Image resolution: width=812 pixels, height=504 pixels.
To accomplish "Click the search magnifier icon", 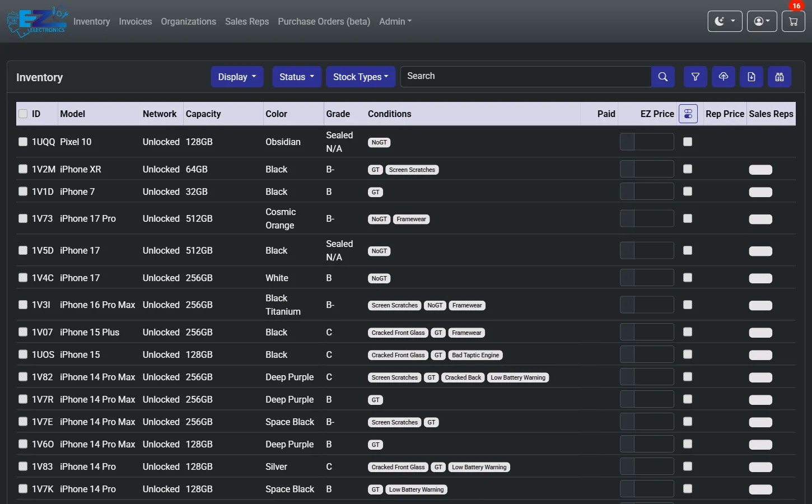I will tap(662, 77).
